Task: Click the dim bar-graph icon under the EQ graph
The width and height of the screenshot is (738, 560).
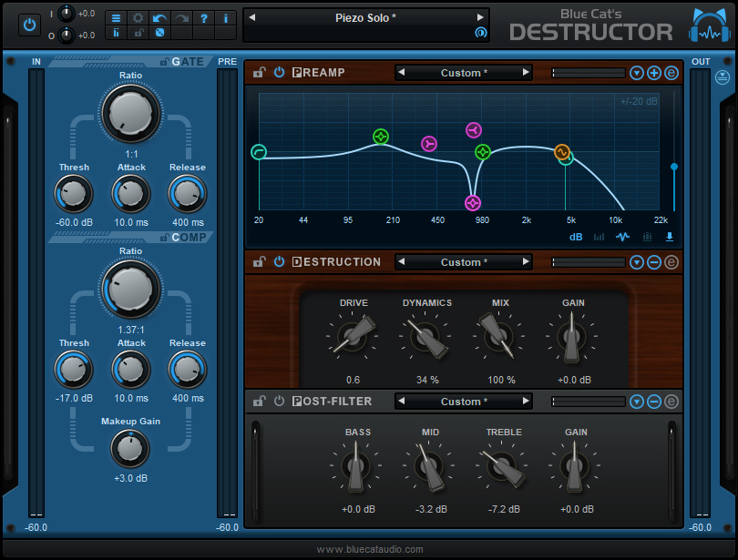Action: [x=599, y=237]
